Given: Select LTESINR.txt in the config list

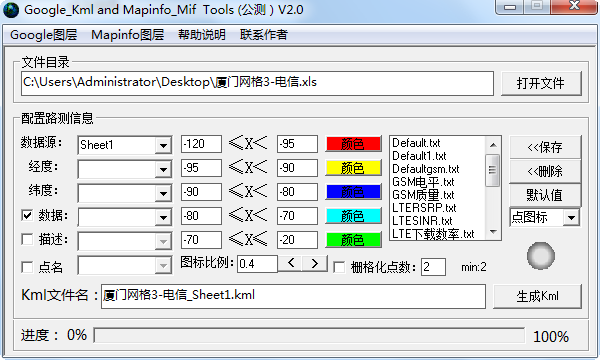Looking at the screenshot, I should click(x=422, y=221).
